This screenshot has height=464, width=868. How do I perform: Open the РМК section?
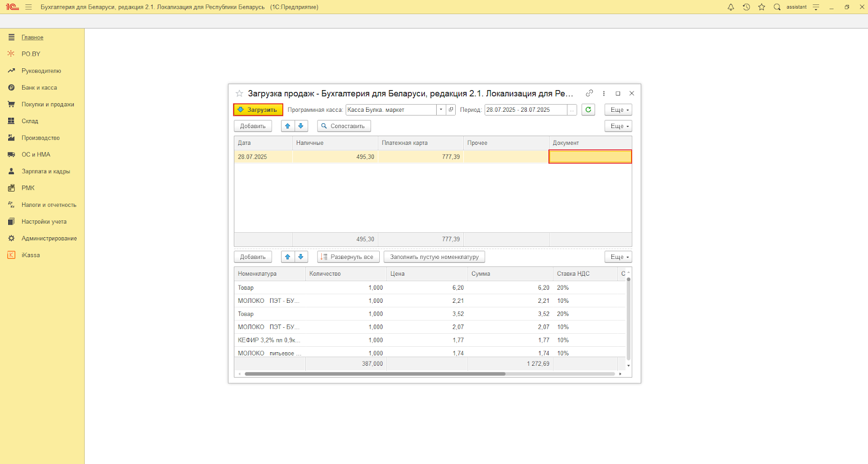tap(28, 188)
